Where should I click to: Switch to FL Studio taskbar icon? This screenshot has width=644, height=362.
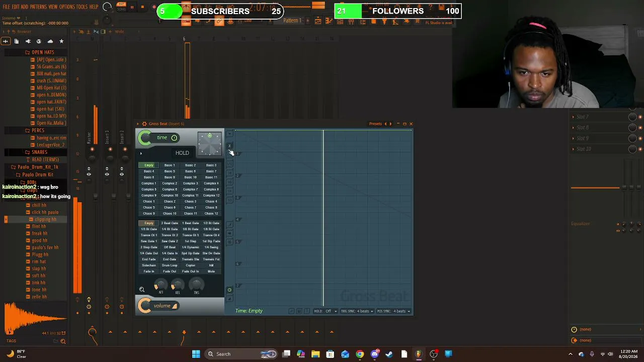click(x=419, y=354)
